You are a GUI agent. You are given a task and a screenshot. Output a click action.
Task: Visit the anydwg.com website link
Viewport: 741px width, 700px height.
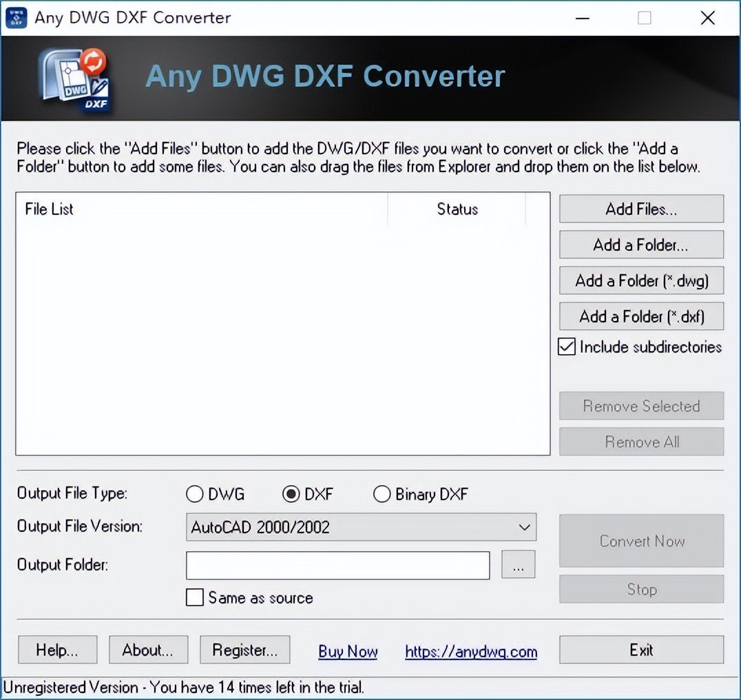click(x=471, y=650)
